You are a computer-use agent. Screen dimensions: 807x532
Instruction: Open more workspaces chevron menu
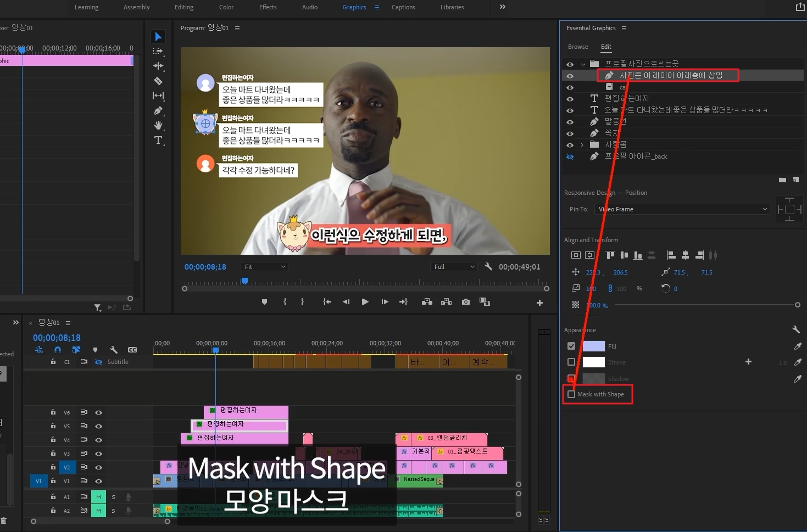tap(502, 7)
